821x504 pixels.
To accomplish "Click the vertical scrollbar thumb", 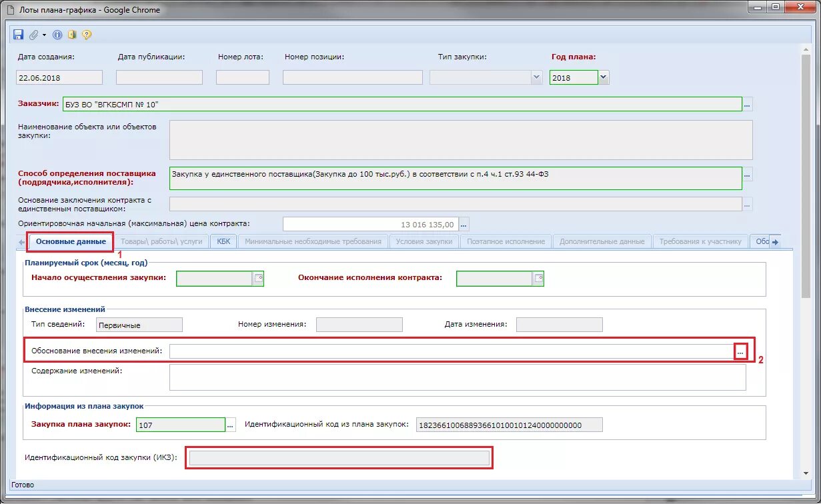I will (805, 177).
